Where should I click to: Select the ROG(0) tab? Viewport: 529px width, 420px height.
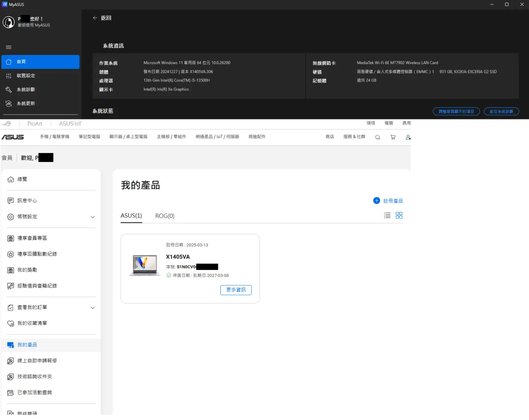coord(165,216)
